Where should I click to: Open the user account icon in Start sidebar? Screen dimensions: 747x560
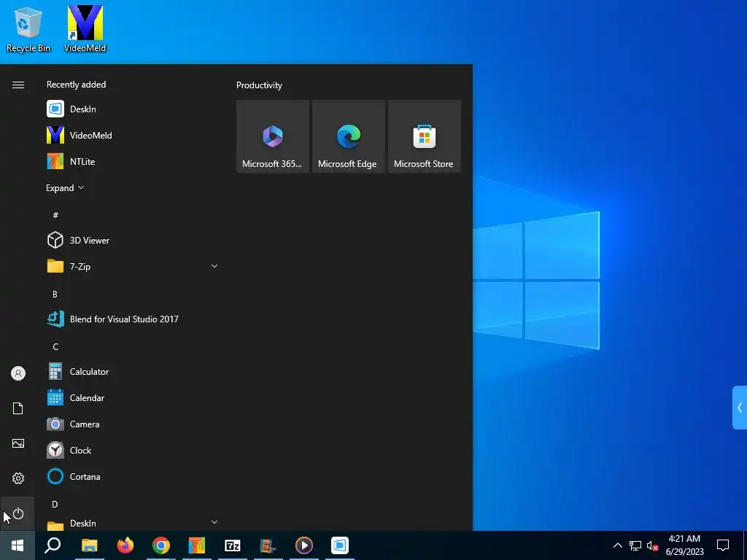18,373
